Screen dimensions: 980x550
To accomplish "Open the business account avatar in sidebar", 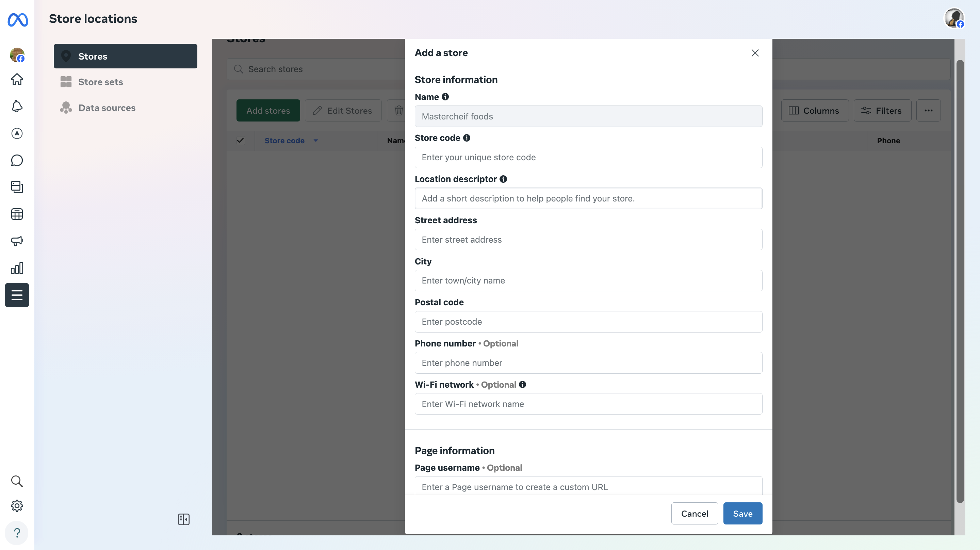I will click(x=17, y=55).
